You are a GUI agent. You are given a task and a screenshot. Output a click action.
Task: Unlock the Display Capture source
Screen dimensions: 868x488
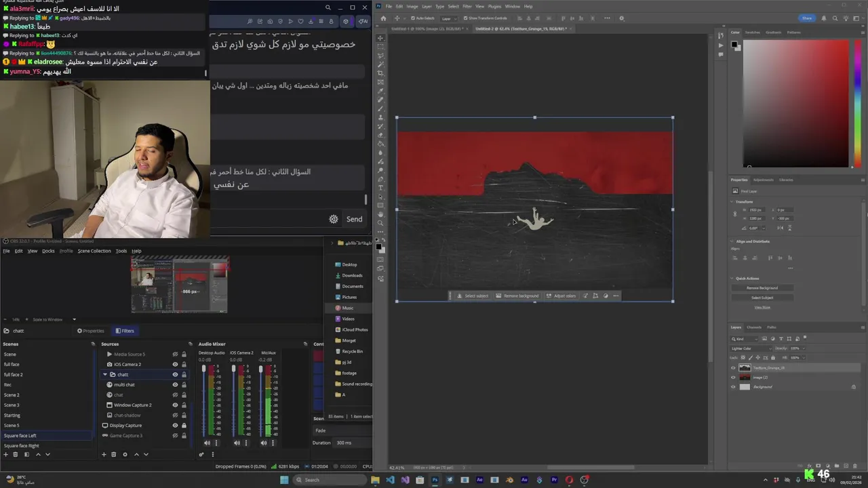(x=184, y=425)
